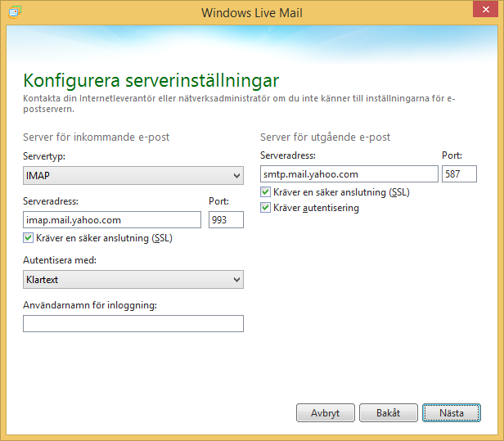Click the incoming server address field imap.mail.yahoo.com
This screenshot has height=441, width=504.
coord(112,220)
